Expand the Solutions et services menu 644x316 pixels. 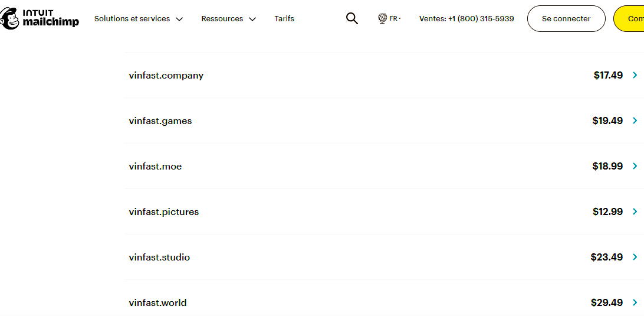139,18
